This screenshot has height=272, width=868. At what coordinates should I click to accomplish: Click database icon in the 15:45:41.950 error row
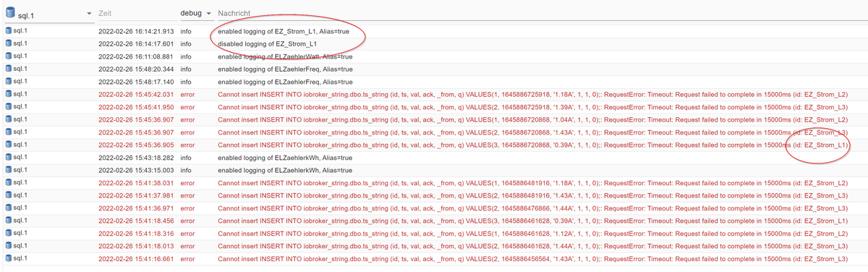[9, 106]
